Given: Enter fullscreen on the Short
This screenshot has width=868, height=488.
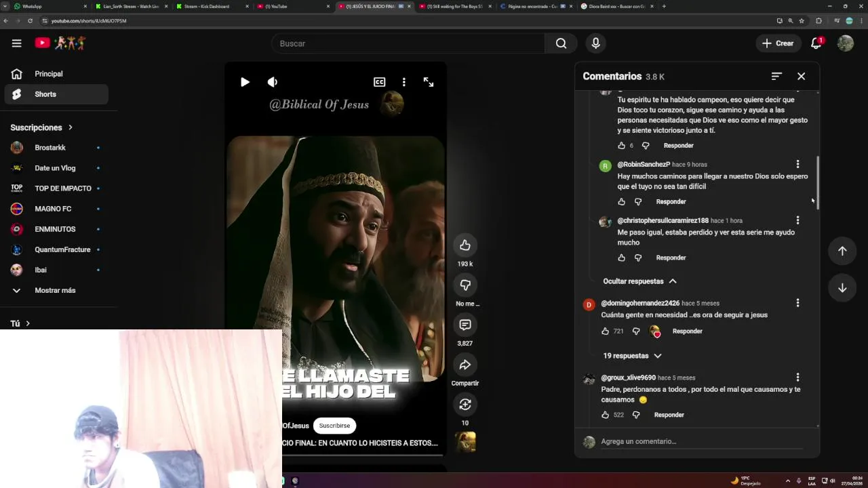Looking at the screenshot, I should click(429, 82).
